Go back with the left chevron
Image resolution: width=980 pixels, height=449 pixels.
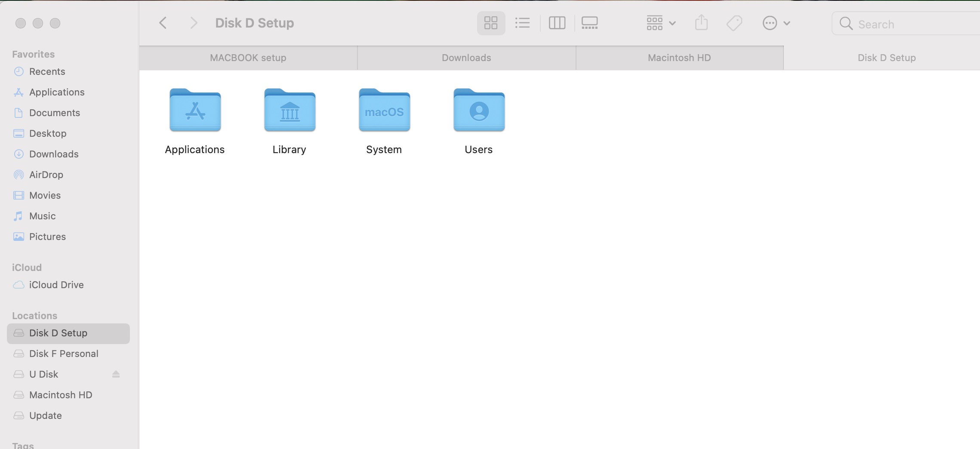pos(163,23)
